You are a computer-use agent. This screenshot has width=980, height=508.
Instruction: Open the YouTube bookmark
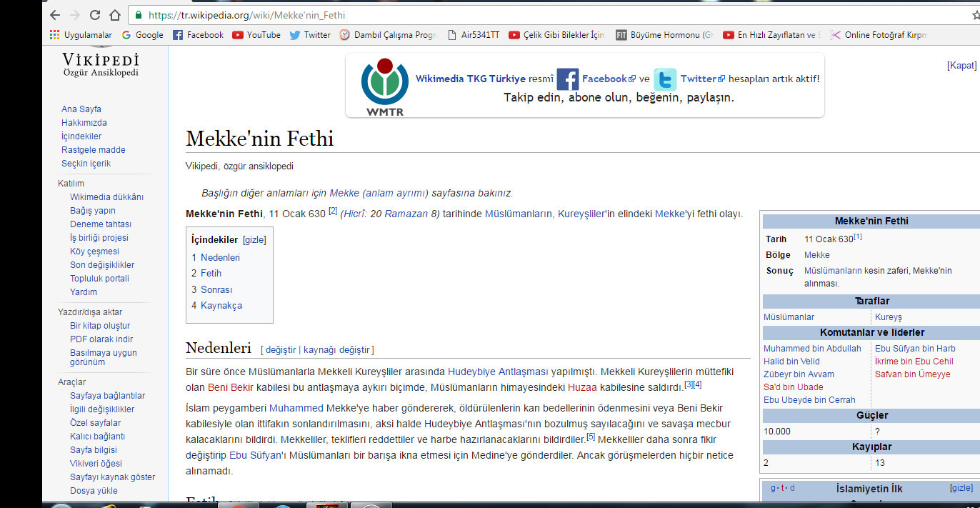tap(256, 34)
